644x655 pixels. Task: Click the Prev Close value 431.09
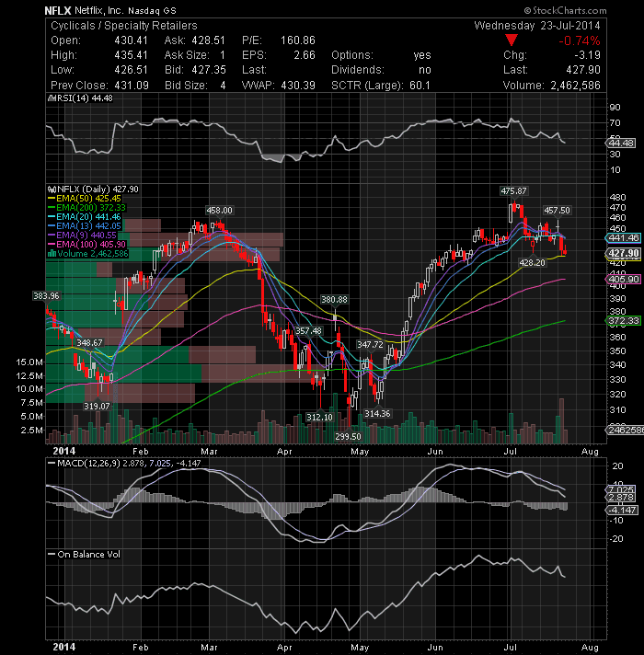132,86
